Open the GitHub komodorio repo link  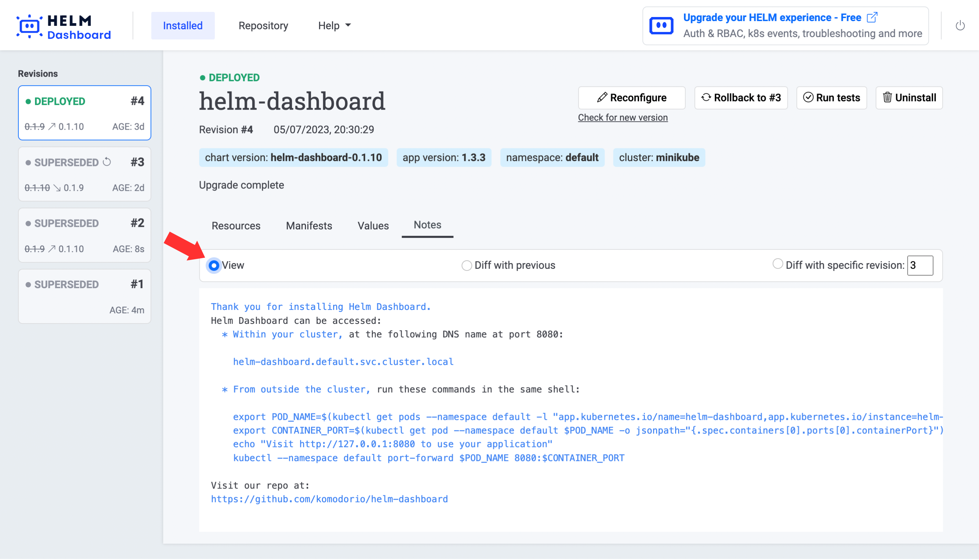pyautogui.click(x=329, y=499)
